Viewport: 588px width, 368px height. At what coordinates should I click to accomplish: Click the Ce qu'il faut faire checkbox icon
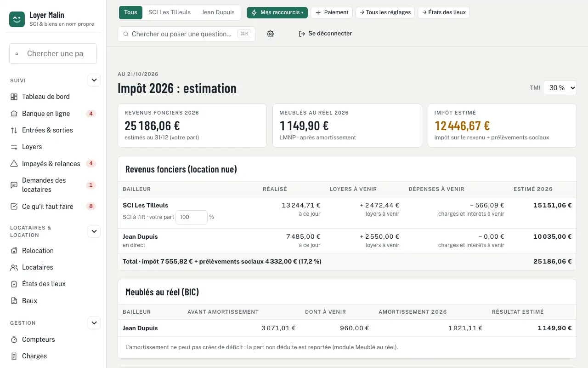pyautogui.click(x=14, y=207)
